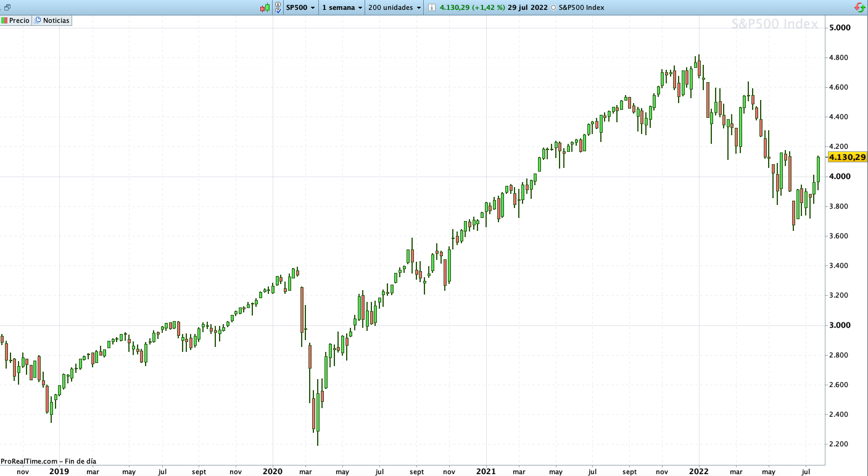Expand the '1 semana' timeframe dropdown
Screen dimensions: 868x476
tap(341, 7)
